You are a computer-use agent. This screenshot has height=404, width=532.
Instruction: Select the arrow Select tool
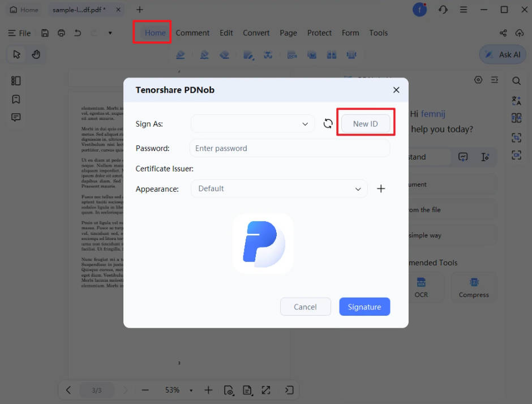16,54
